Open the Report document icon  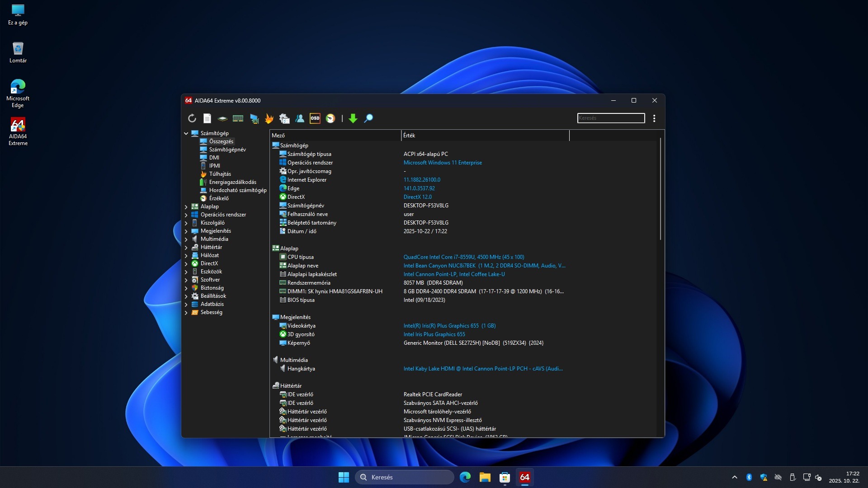tap(207, 118)
